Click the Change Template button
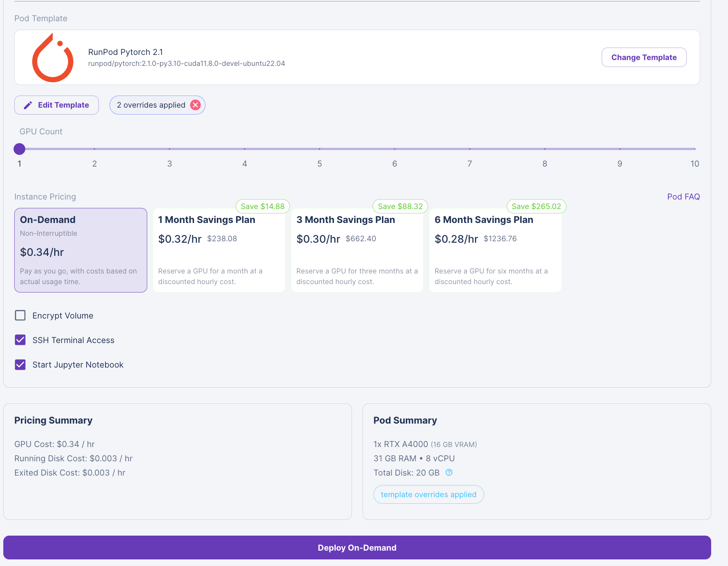728x566 pixels. point(643,57)
